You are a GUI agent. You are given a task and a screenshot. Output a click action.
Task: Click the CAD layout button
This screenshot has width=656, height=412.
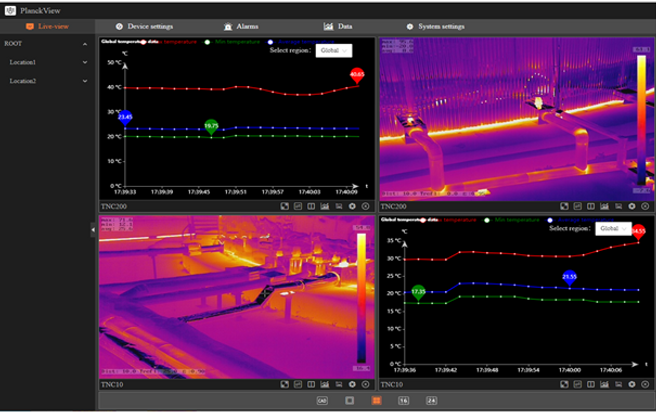point(322,399)
